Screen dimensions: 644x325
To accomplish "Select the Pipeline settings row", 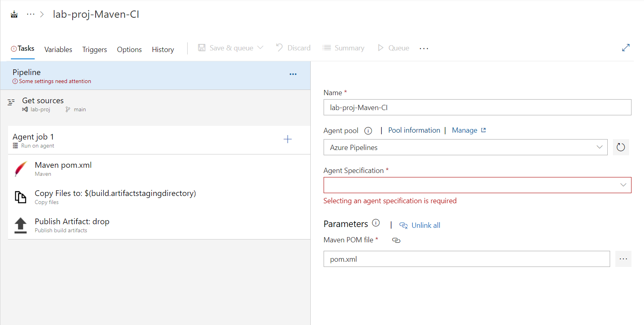I will point(155,75).
